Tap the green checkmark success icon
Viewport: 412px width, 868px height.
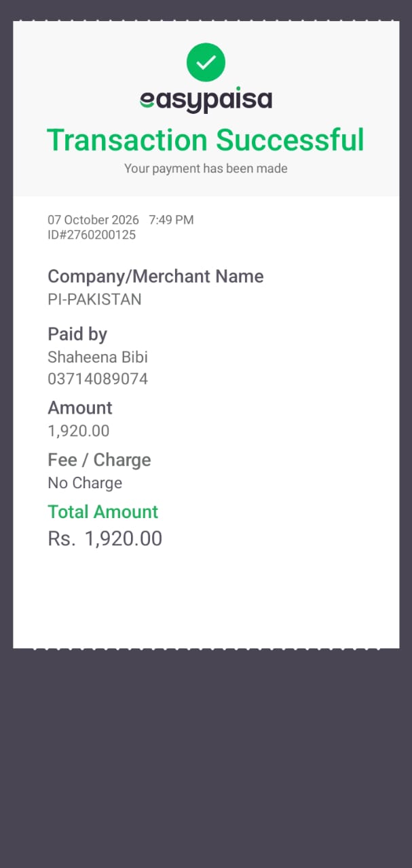pyautogui.click(x=206, y=62)
